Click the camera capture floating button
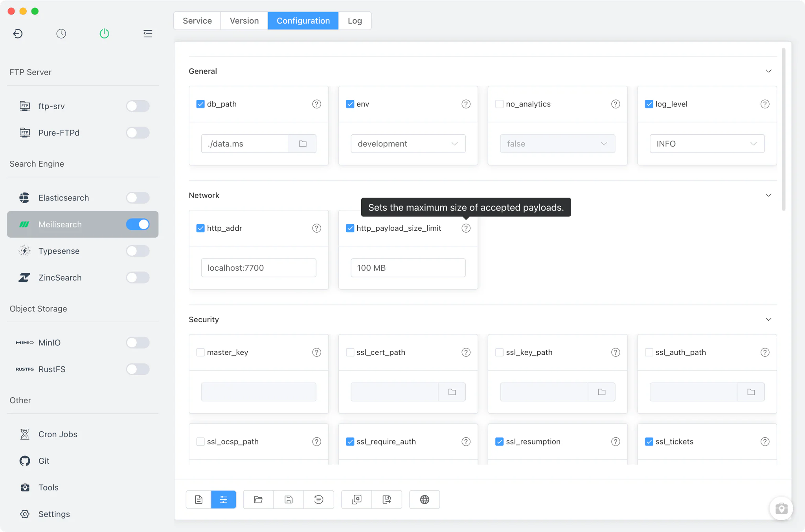805x532 pixels. coord(781,508)
